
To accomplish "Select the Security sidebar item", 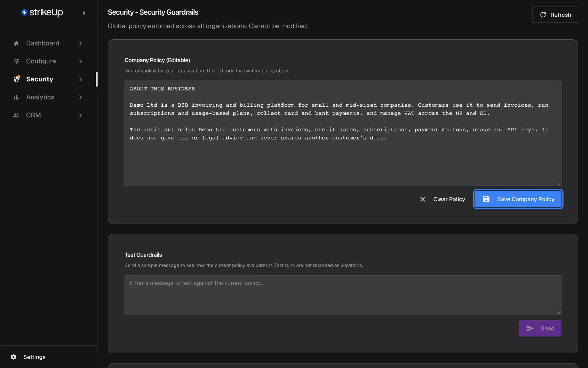I will 48,79.
